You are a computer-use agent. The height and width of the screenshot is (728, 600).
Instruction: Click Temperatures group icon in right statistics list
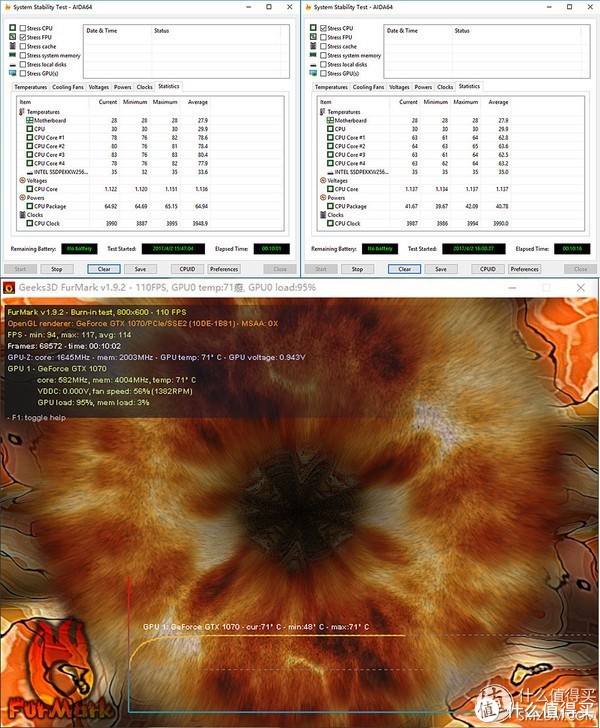[322, 112]
